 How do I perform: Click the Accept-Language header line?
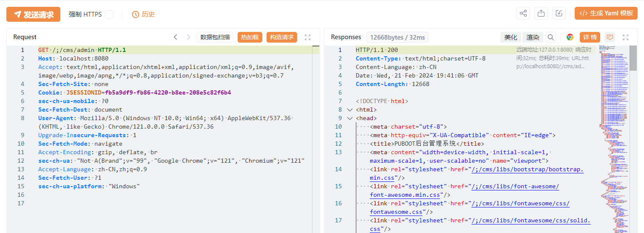(x=93, y=169)
